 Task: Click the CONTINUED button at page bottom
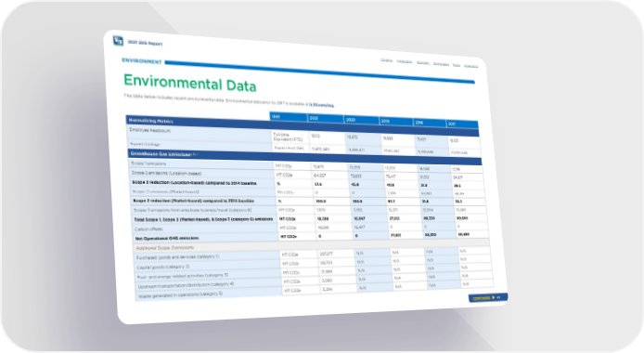(x=487, y=297)
